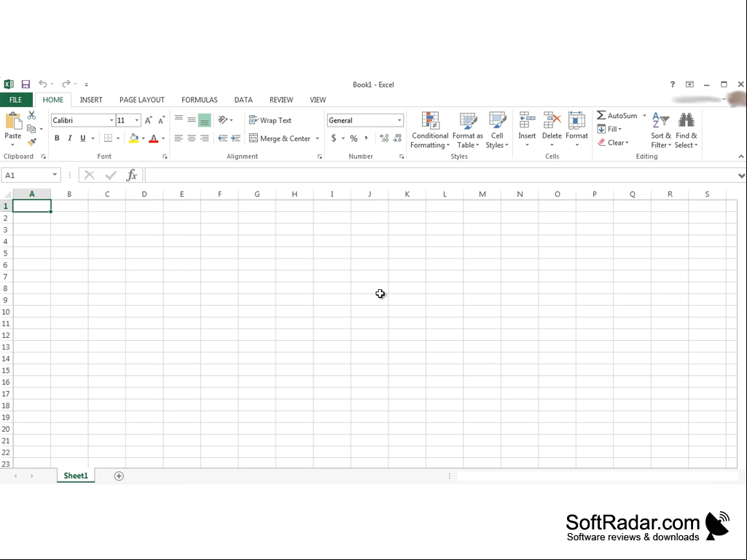Open Sort & Filter options

tap(661, 130)
